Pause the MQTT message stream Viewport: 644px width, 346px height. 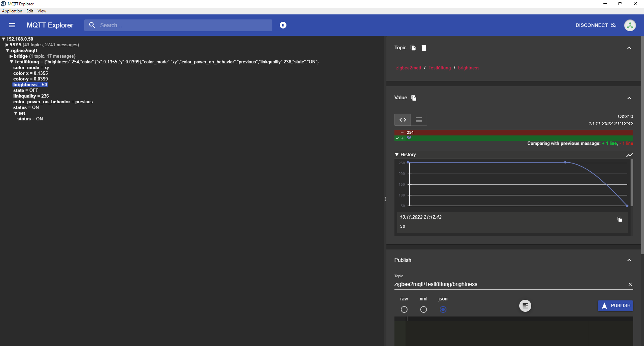click(x=283, y=25)
